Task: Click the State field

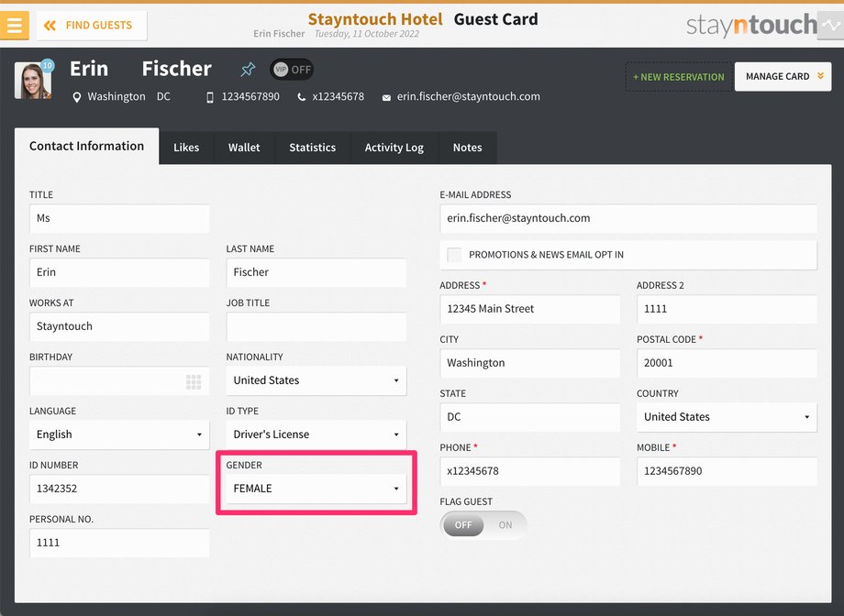Action: click(x=529, y=417)
